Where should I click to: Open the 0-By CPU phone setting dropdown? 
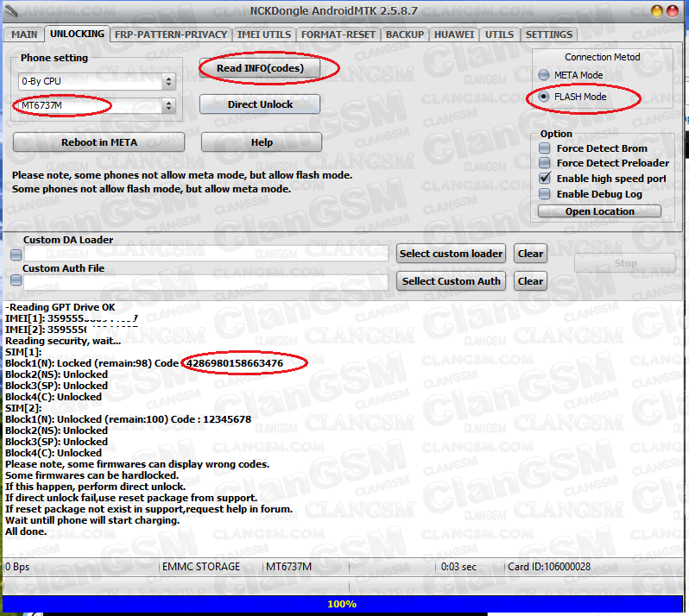tap(97, 81)
